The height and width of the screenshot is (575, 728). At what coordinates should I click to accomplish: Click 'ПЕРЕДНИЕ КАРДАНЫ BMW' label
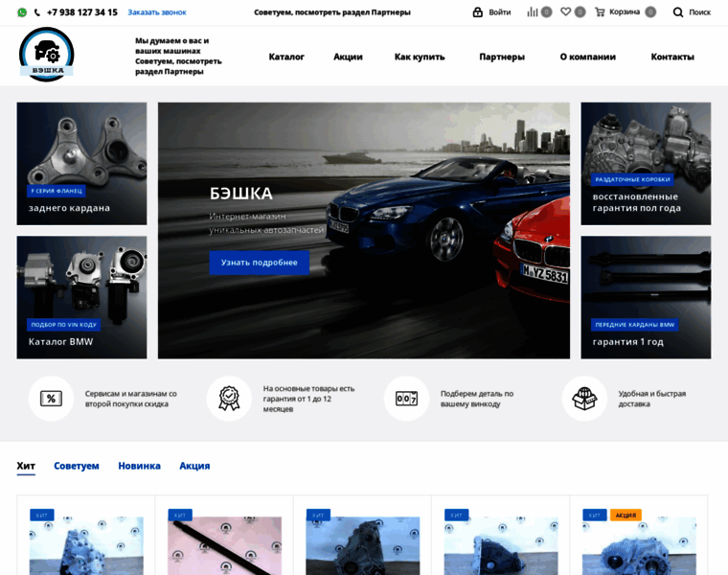pyautogui.click(x=635, y=325)
